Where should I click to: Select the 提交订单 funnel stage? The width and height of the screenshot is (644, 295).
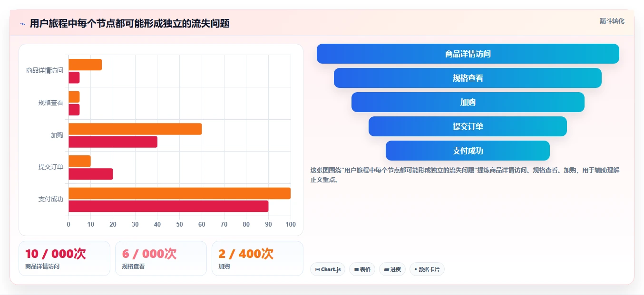tap(468, 126)
